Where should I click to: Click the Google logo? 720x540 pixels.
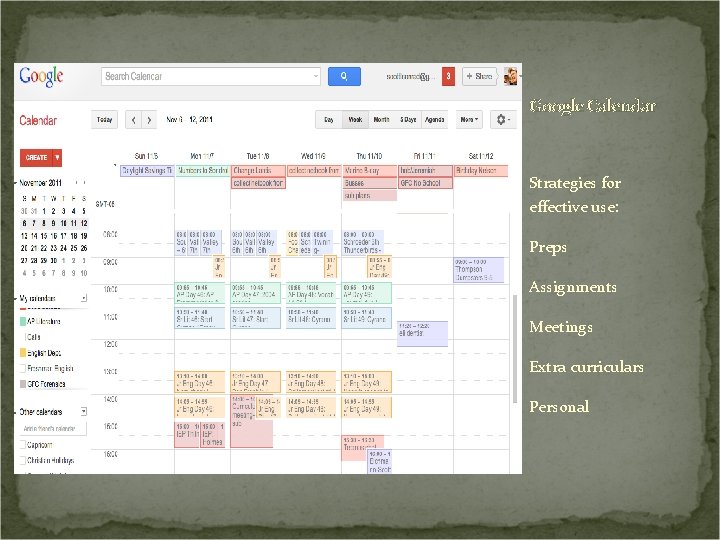click(41, 76)
